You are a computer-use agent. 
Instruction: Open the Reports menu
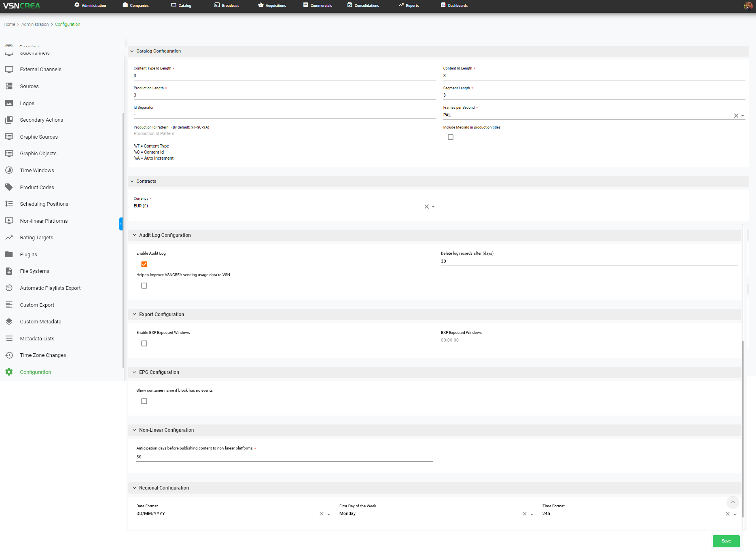click(x=409, y=6)
